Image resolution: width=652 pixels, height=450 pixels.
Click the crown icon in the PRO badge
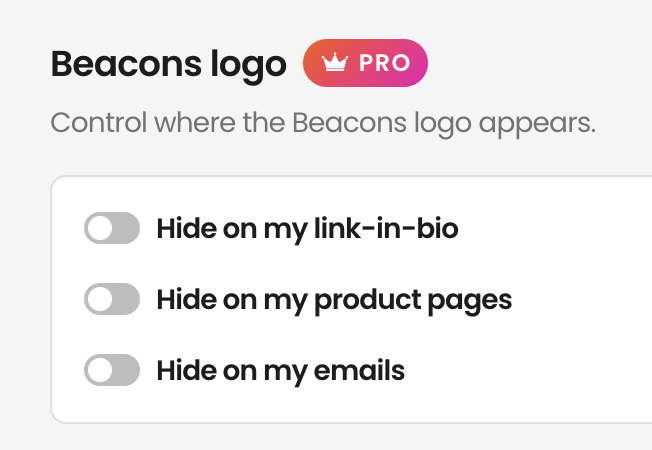coord(335,62)
